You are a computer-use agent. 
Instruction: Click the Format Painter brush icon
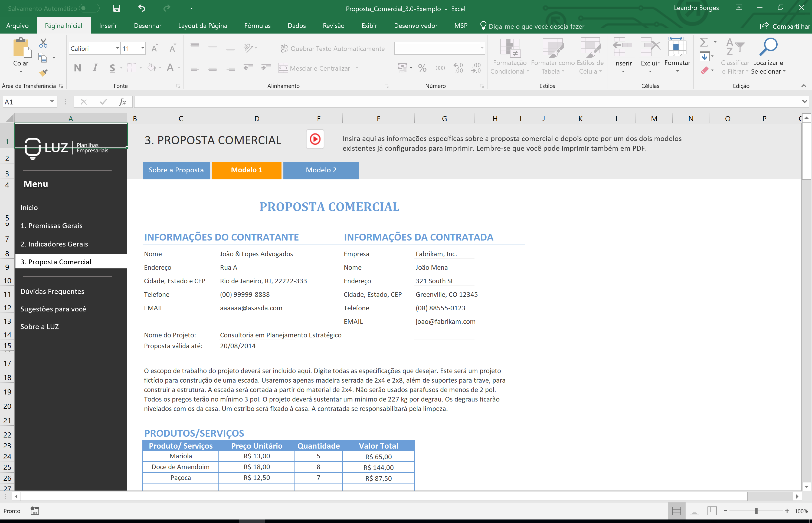43,72
